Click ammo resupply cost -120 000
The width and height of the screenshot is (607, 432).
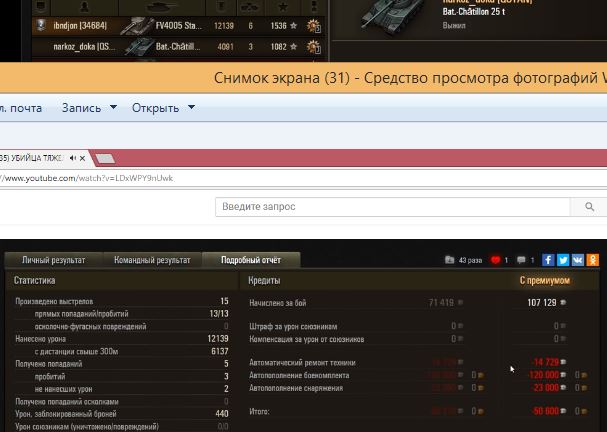(x=543, y=375)
